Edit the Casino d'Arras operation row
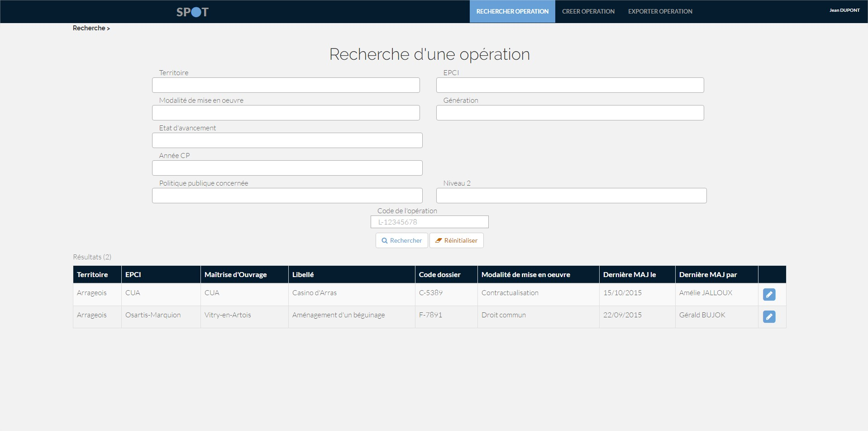The height and width of the screenshot is (431, 868). (769, 295)
